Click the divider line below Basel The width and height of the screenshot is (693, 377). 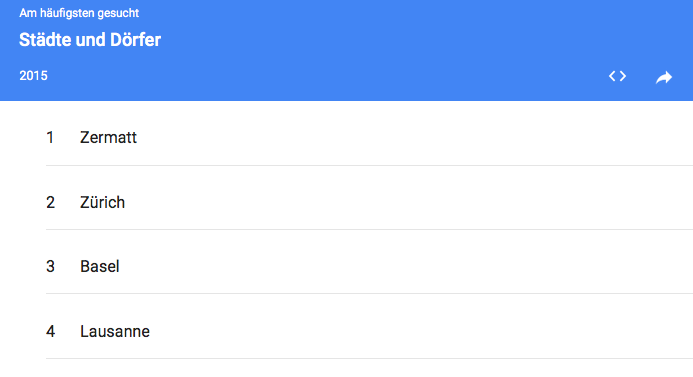pyautogui.click(x=369, y=293)
